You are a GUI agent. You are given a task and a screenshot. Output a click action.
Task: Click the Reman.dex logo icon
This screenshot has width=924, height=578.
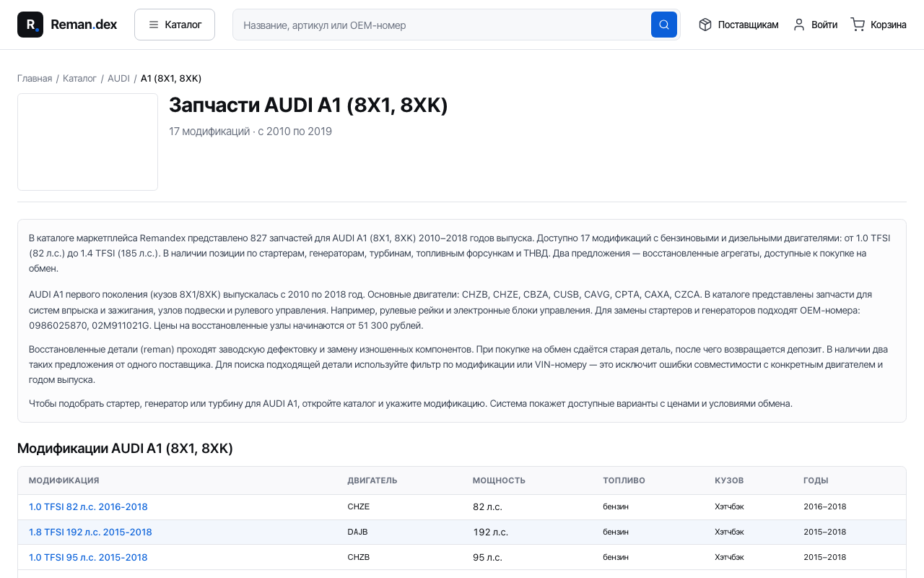[30, 25]
